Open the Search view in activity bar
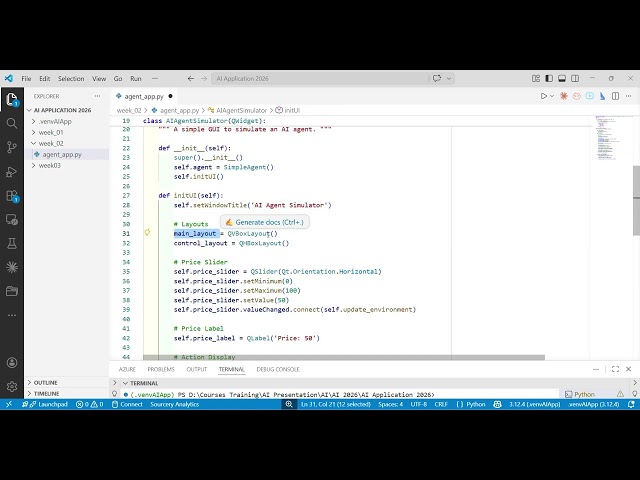Screen dimensions: 640x480 (12, 123)
